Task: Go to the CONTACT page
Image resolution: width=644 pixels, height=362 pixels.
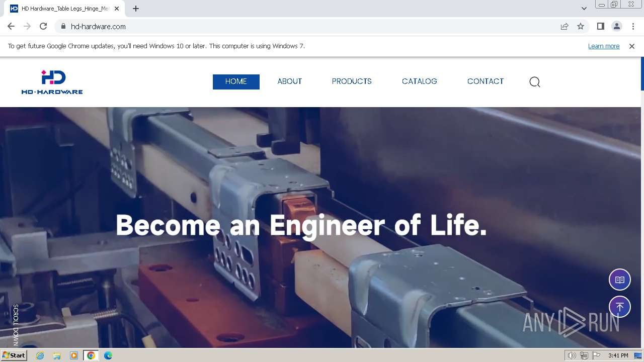Action: 486,81
